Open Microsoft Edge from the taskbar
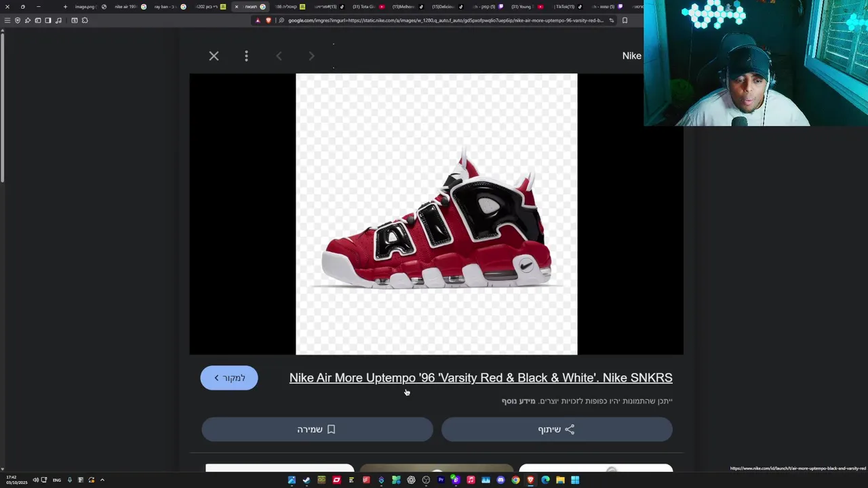The height and width of the screenshot is (488, 868). pyautogui.click(x=545, y=480)
